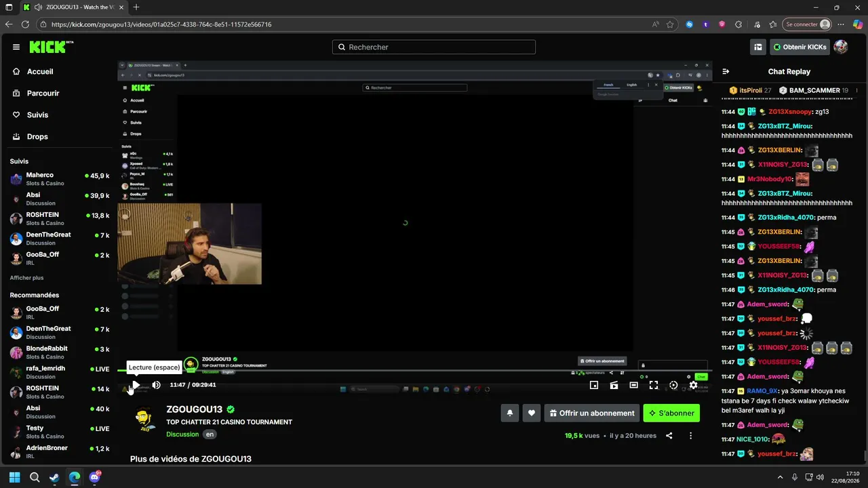Open rafa_lemridh recommended channel
The height and width of the screenshot is (488, 868).
click(x=60, y=372)
